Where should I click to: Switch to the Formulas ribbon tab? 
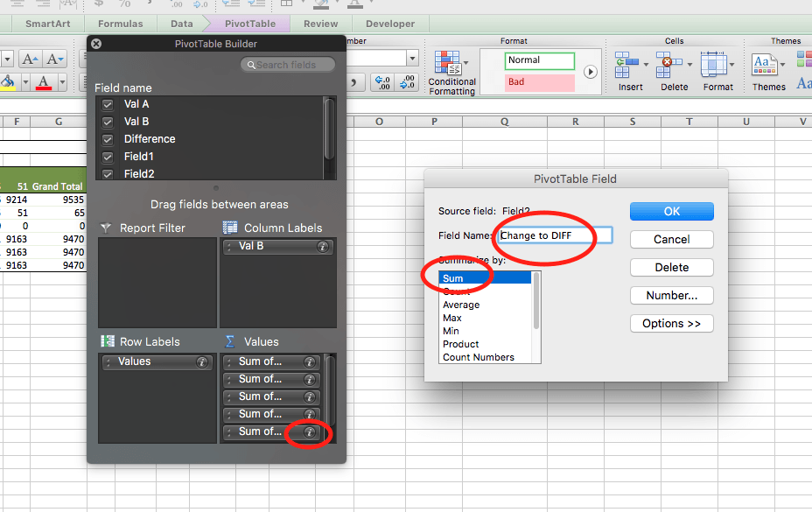click(121, 25)
